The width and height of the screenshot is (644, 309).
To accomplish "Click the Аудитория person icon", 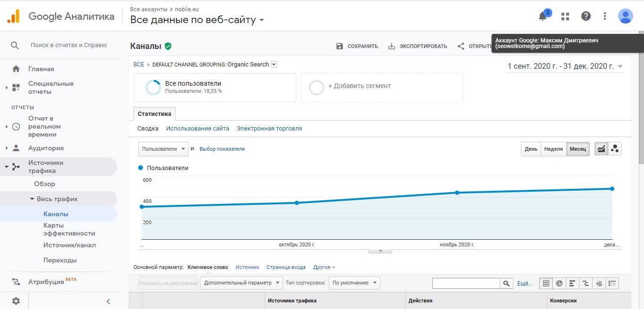I will (x=16, y=148).
